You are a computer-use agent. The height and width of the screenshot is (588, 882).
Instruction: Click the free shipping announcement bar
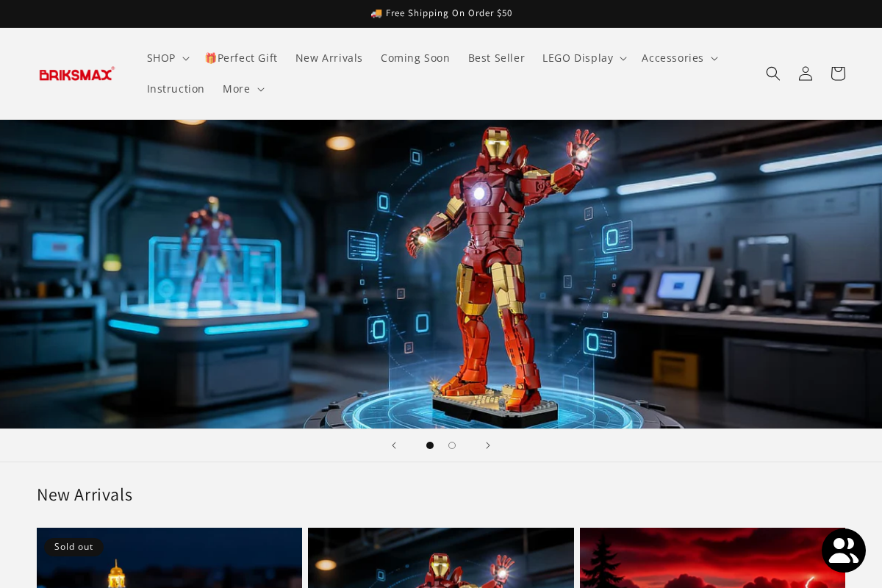point(441,13)
